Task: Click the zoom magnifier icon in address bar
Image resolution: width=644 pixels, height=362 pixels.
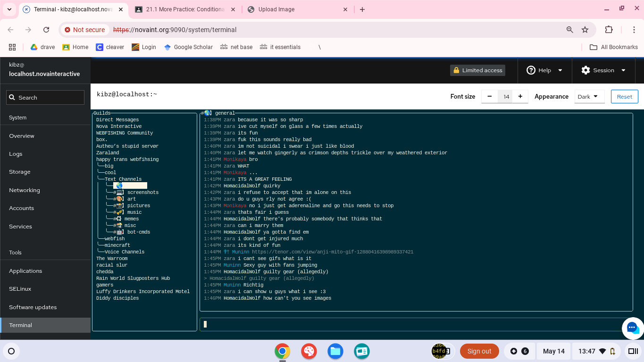Action: pos(570,30)
